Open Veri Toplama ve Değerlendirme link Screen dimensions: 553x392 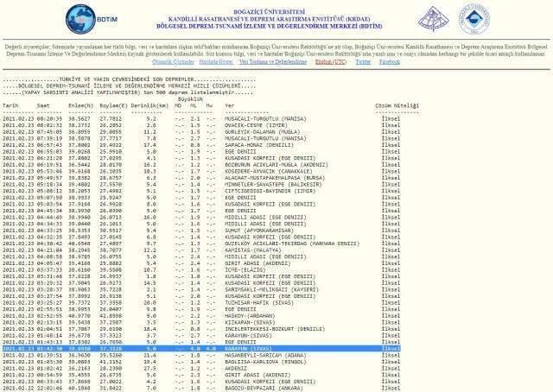pos(273,61)
